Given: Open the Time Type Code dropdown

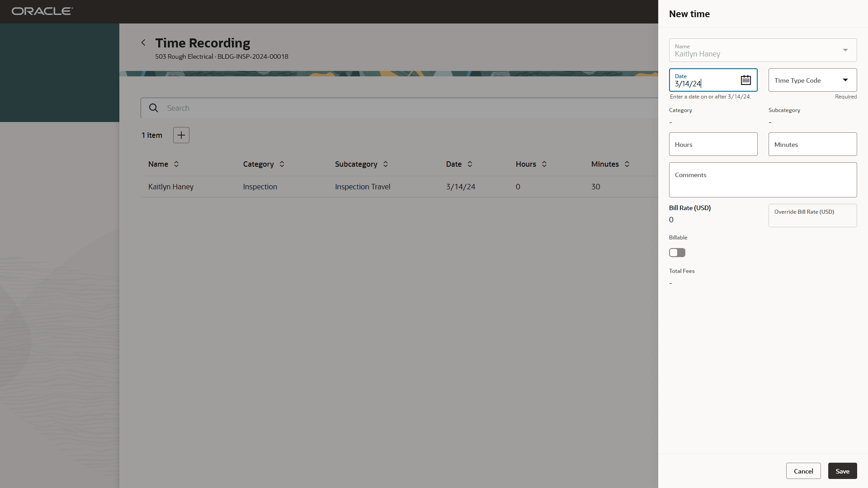Looking at the screenshot, I should 845,80.
